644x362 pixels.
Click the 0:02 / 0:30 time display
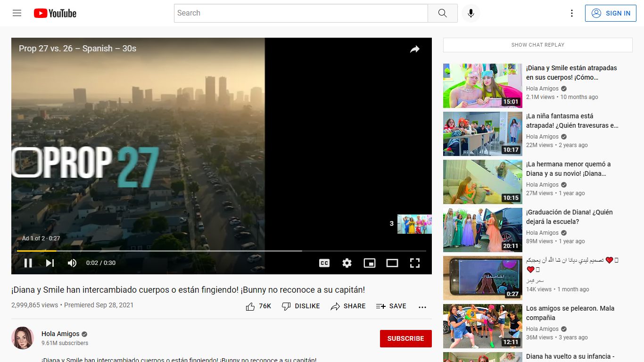pyautogui.click(x=101, y=263)
